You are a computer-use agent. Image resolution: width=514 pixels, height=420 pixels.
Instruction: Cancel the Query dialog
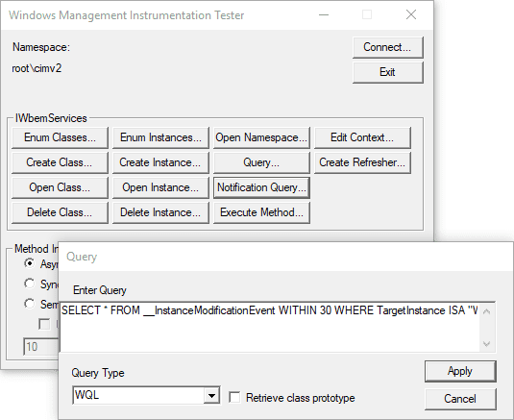tap(460, 399)
